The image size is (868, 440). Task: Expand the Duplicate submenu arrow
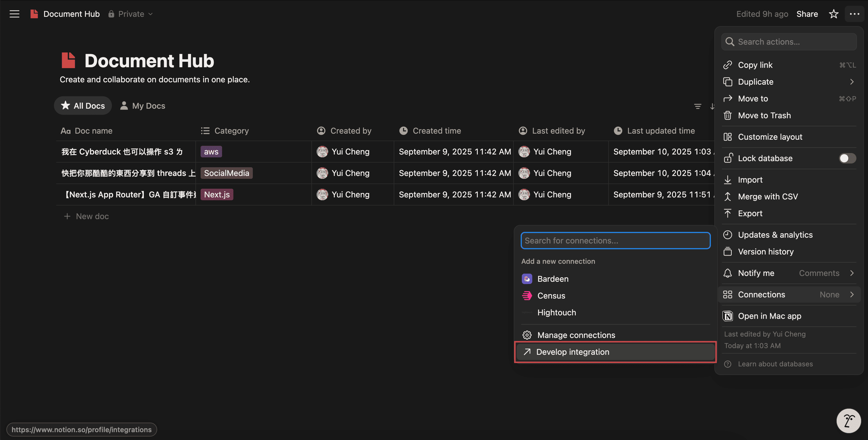(x=851, y=82)
